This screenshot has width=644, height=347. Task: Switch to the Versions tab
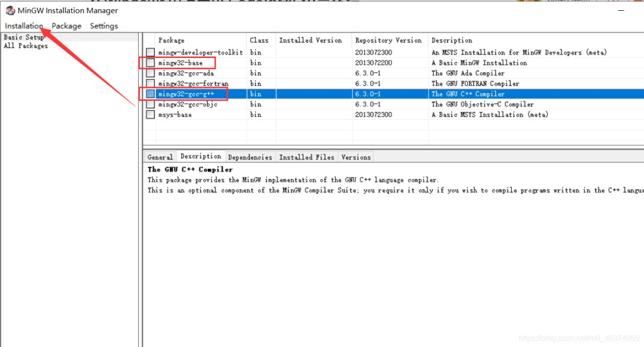(x=356, y=157)
